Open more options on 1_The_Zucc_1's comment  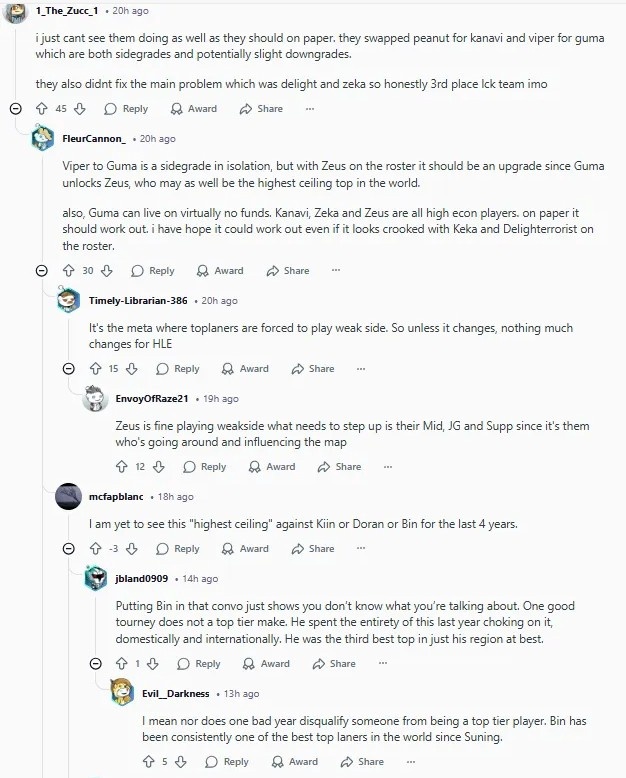(310, 109)
